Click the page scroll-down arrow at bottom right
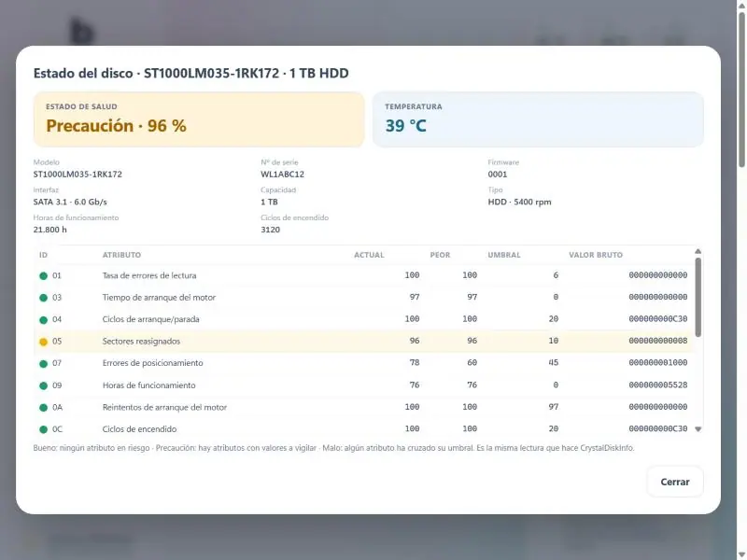The height and width of the screenshot is (560, 747). click(741, 554)
